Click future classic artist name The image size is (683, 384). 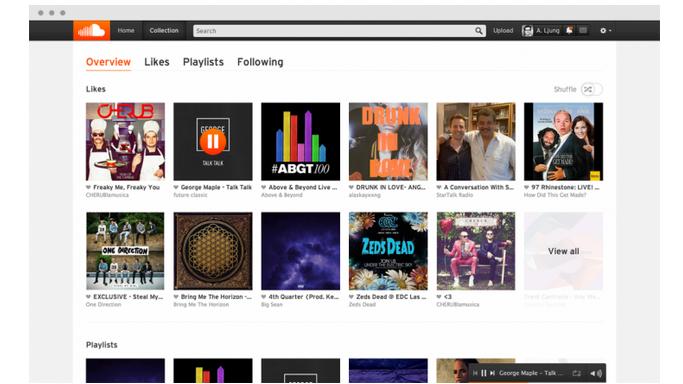tap(190, 195)
